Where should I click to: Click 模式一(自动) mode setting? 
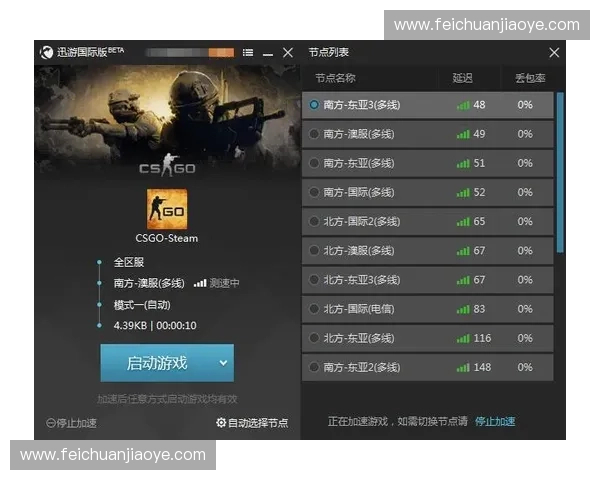pos(142,305)
